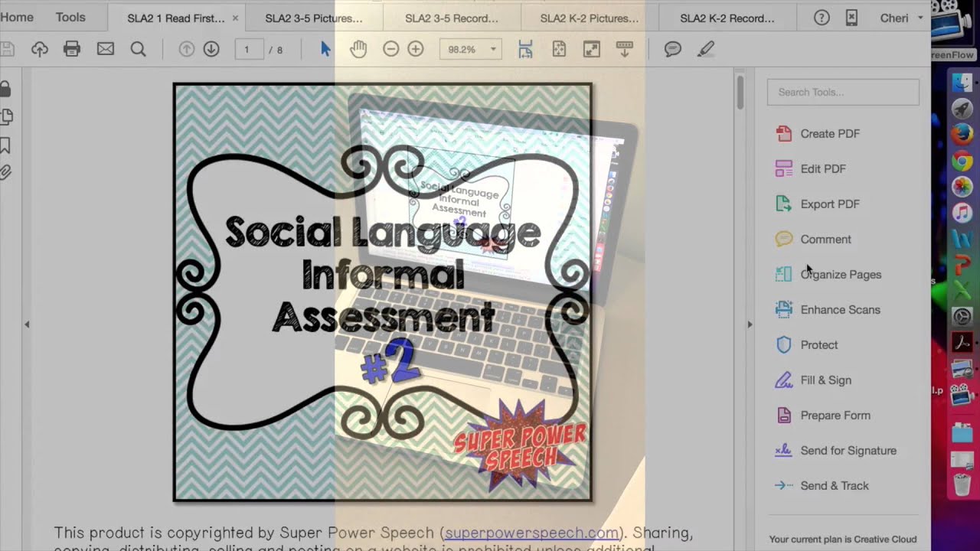Open the Prepare Form tool

(823, 415)
